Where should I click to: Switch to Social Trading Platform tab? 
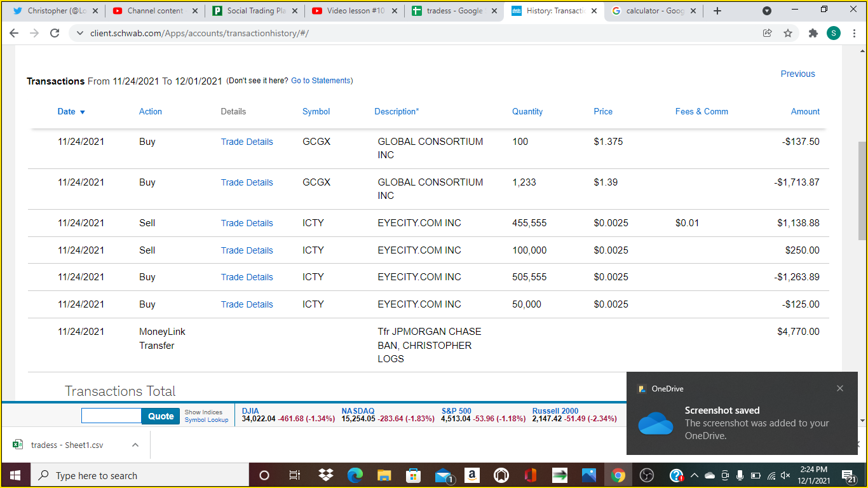[255, 11]
